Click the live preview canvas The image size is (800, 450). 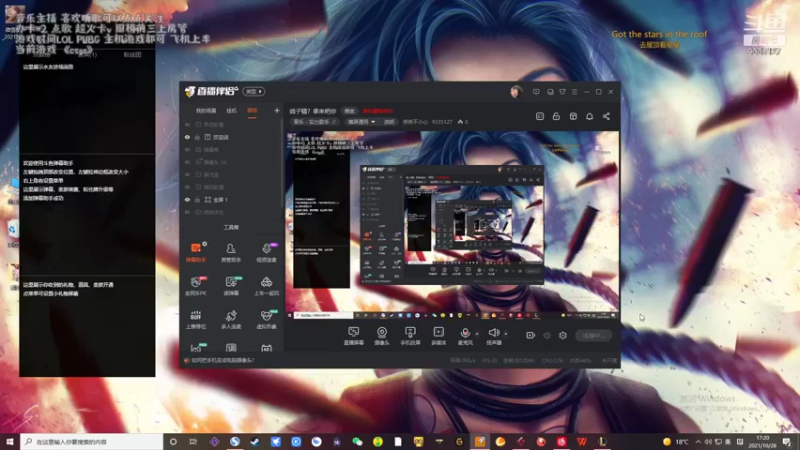click(x=452, y=225)
